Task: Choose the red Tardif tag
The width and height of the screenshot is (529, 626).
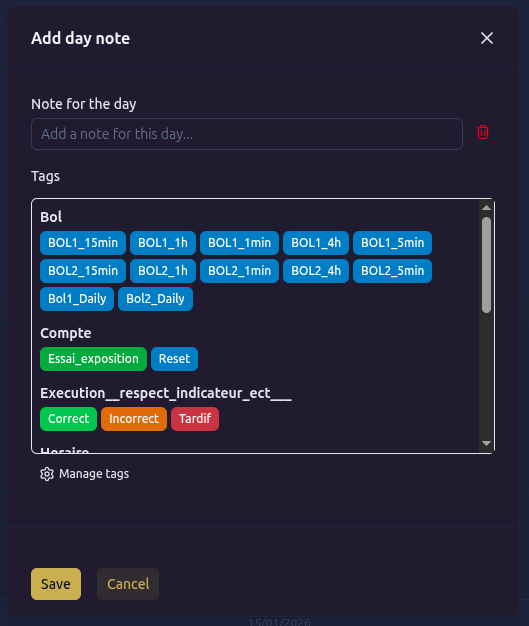Action: coord(195,419)
